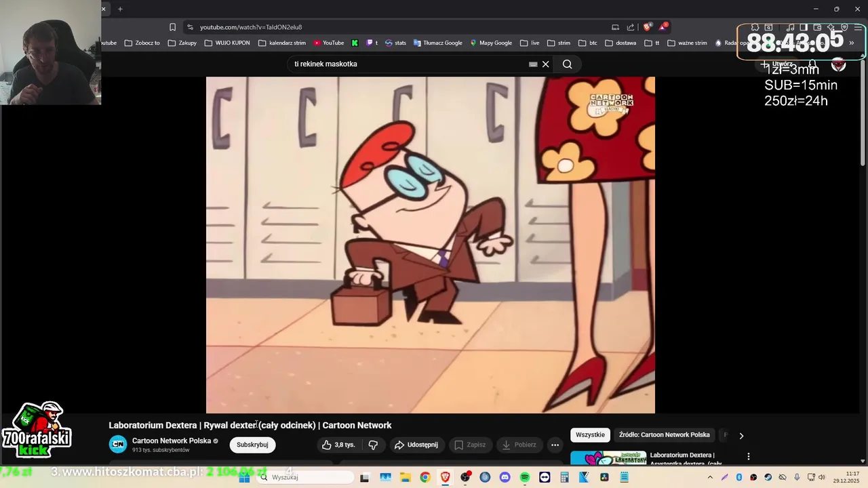The height and width of the screenshot is (488, 868).
Task: Launch Google Chrome from taskbar
Action: (425, 477)
